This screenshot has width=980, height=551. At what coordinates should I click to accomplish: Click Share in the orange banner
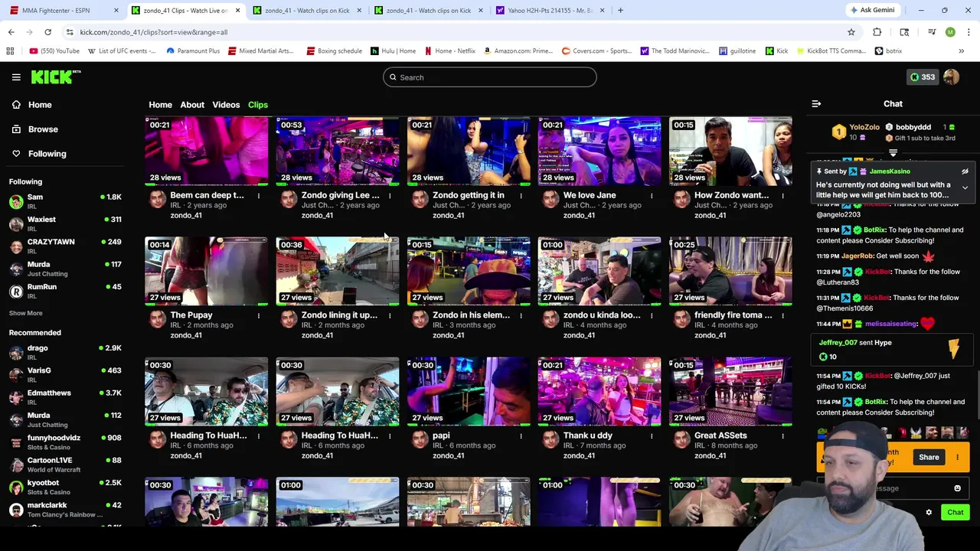(x=929, y=457)
